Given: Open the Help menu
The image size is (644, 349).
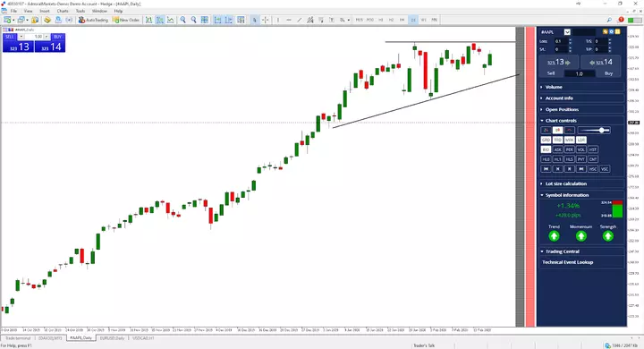Looking at the screenshot, I should (118, 11).
